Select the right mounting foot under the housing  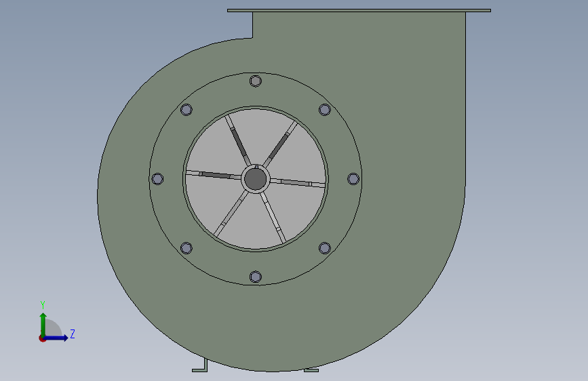(311, 370)
